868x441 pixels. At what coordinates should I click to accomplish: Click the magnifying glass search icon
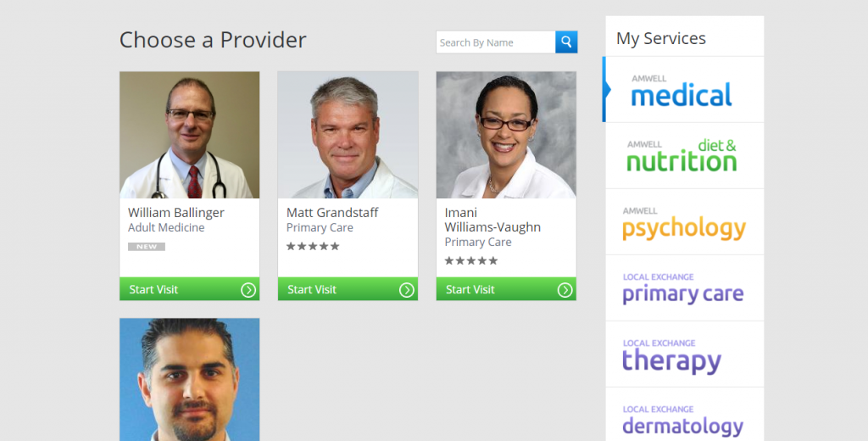(566, 42)
